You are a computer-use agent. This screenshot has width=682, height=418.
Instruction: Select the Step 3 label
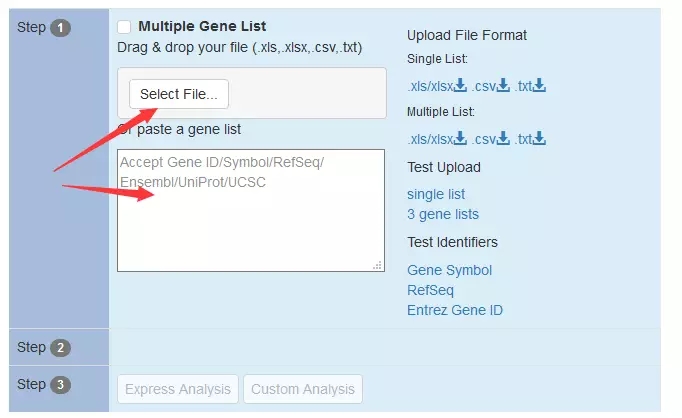(43, 385)
